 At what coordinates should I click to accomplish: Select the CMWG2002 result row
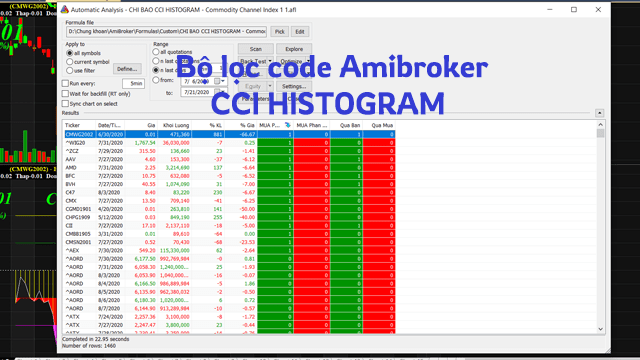(x=229, y=134)
